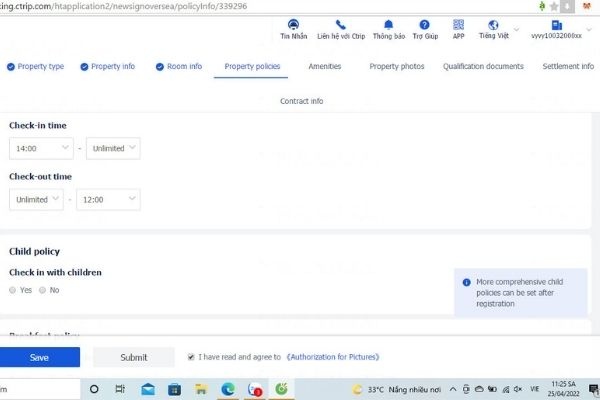Open the Settlement info tab
Viewport: 600px width, 400px height.
pyautogui.click(x=568, y=67)
